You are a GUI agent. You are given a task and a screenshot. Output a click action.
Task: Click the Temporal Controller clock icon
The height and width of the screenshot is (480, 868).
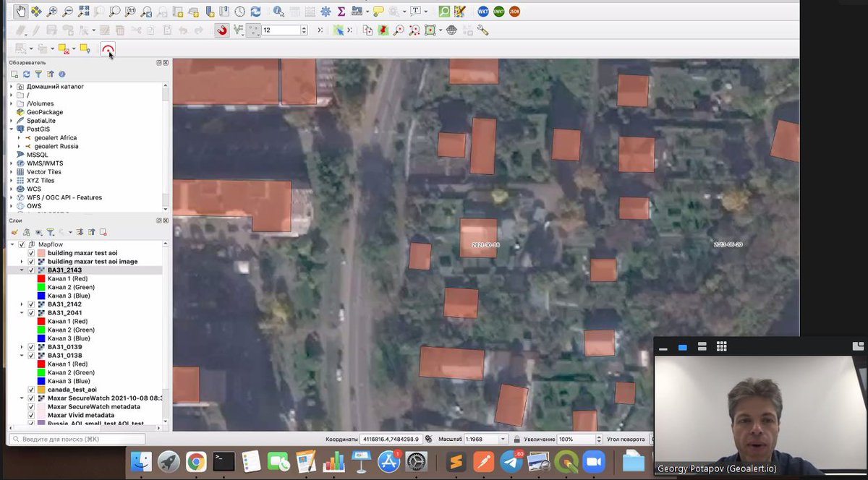tap(239, 12)
